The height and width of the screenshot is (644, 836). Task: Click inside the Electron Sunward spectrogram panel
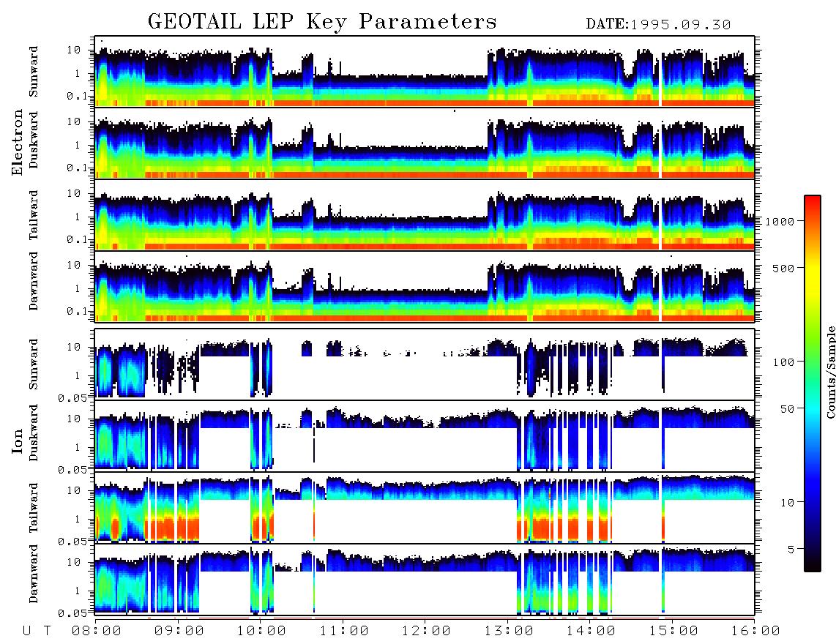coord(425,72)
